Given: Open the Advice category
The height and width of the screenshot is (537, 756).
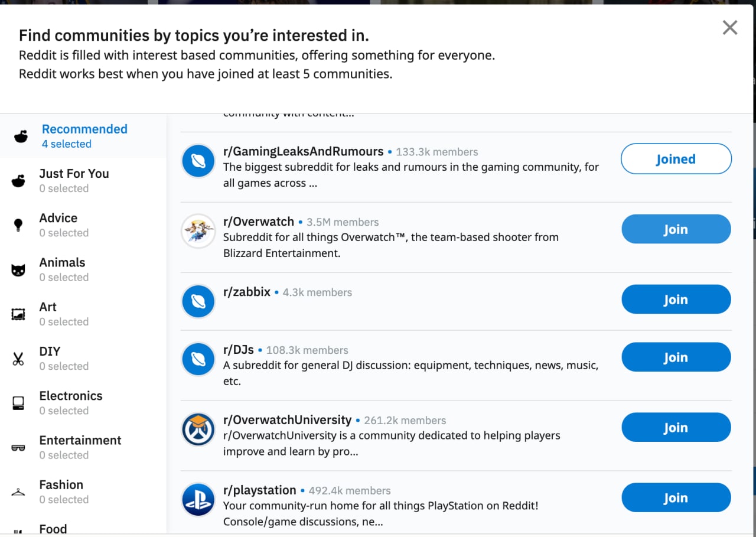Looking at the screenshot, I should 83,225.
